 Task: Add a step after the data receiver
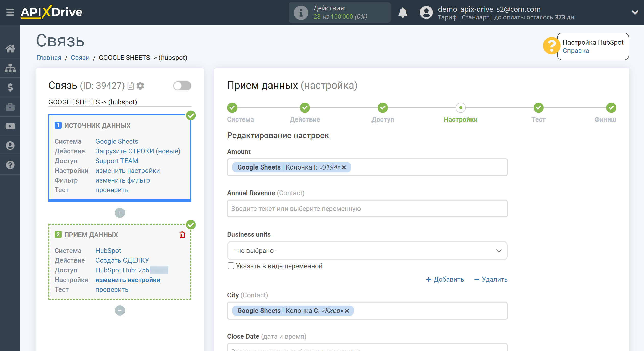pos(120,310)
